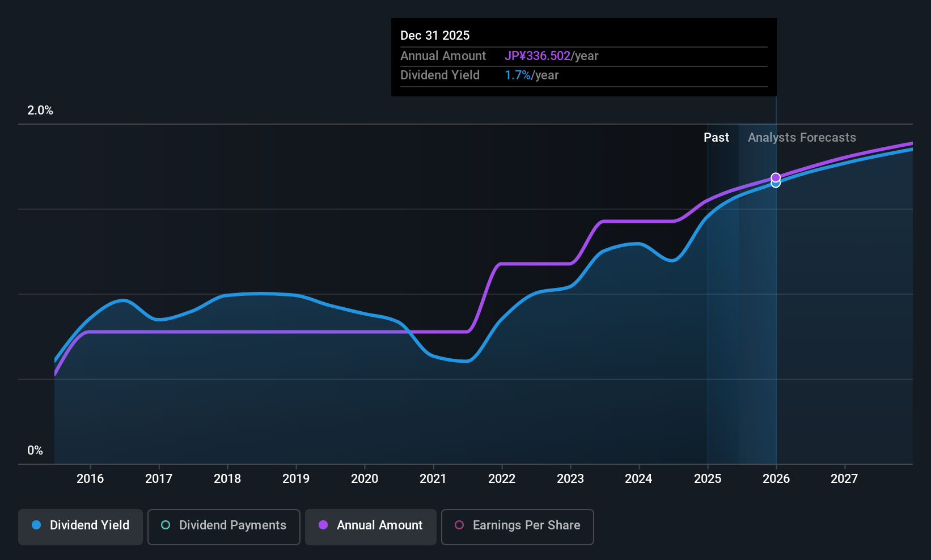
Task: Click the pink Earnings Per Share circle icon
Action: 459,525
